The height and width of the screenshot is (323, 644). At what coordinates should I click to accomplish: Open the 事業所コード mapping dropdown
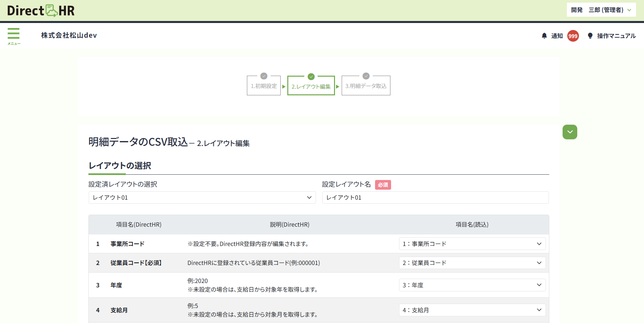[472, 244]
